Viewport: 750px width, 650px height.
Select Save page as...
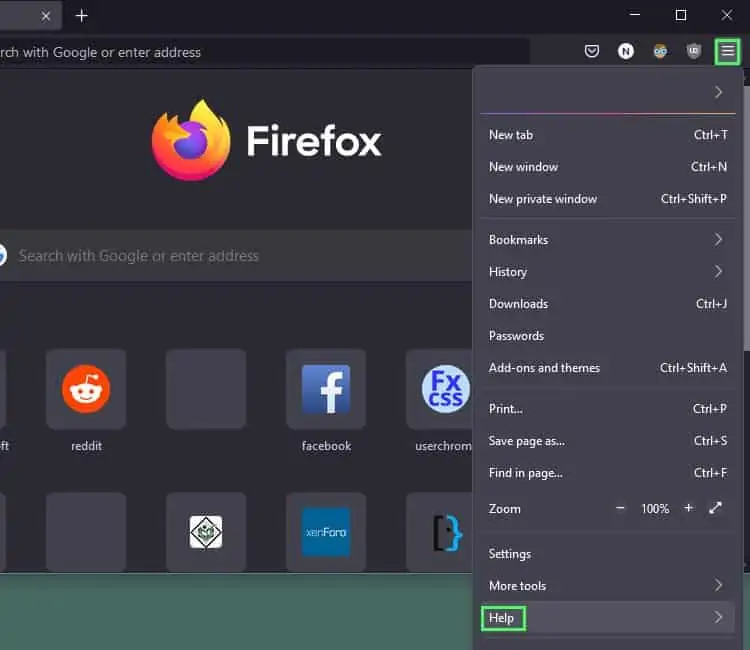pos(607,441)
